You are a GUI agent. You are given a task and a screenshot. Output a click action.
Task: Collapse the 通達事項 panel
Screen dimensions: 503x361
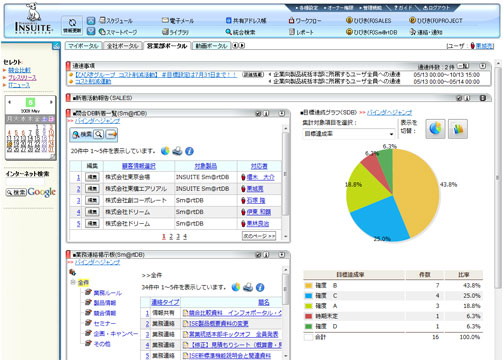click(x=482, y=66)
